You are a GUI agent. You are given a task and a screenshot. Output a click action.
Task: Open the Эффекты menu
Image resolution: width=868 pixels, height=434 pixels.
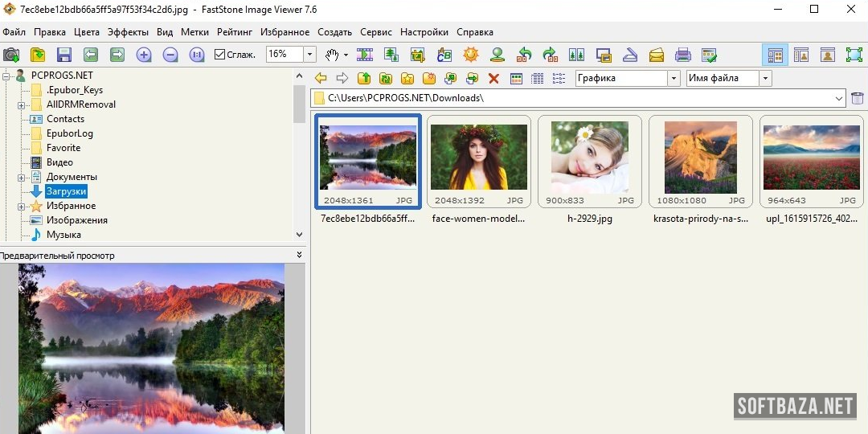coord(128,32)
